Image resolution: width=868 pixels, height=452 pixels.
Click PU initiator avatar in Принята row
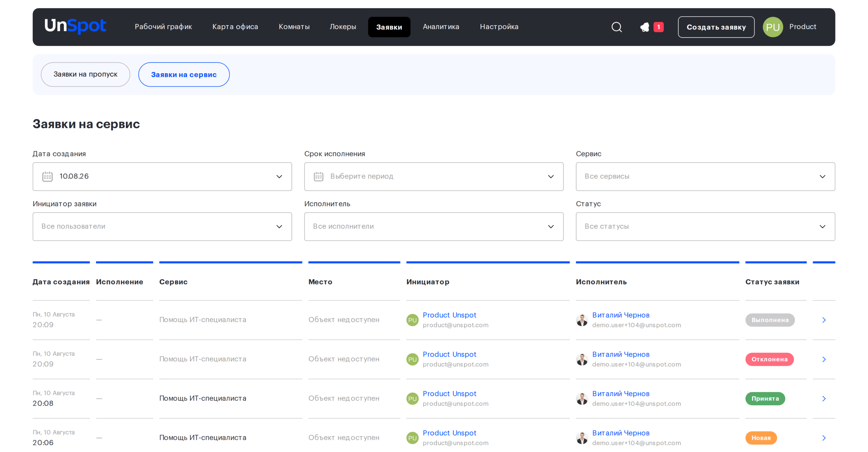[412, 398]
